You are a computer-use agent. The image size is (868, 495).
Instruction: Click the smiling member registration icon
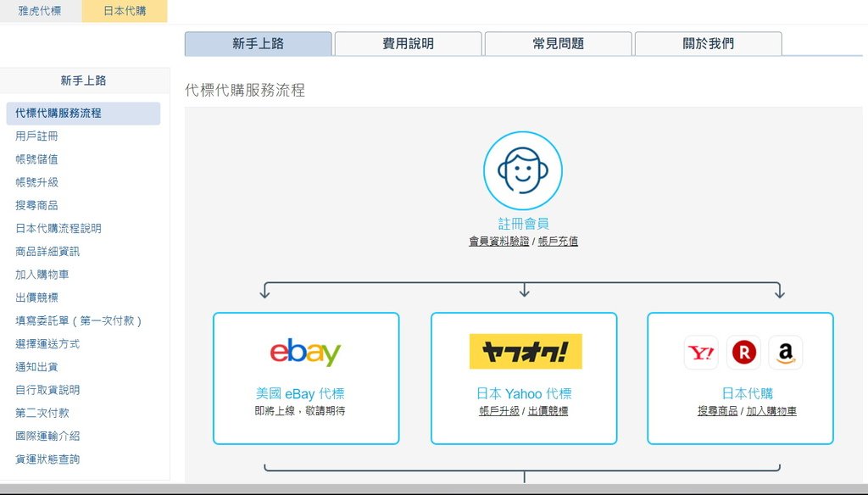point(522,170)
